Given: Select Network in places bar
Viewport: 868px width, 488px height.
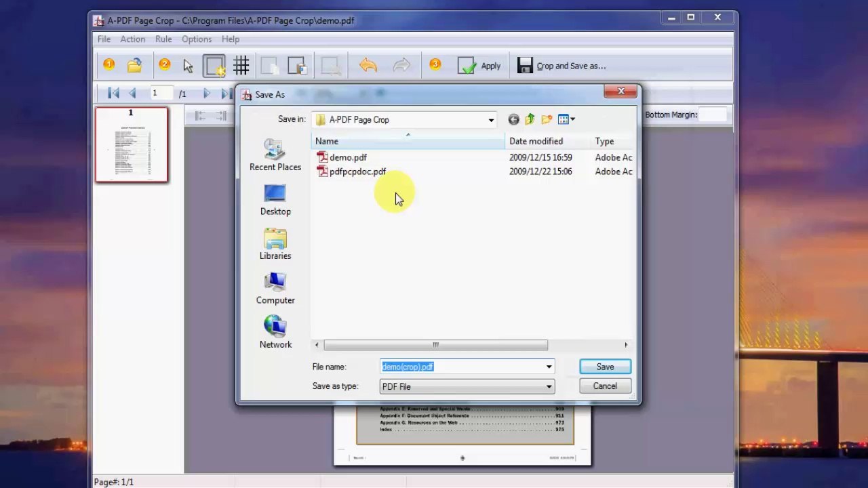Looking at the screenshot, I should tap(275, 333).
